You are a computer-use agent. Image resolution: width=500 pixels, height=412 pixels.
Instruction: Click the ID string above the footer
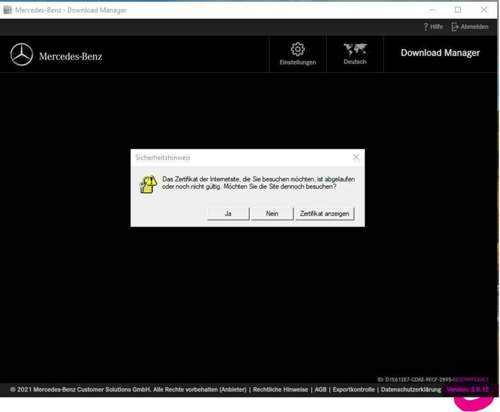(x=433, y=379)
